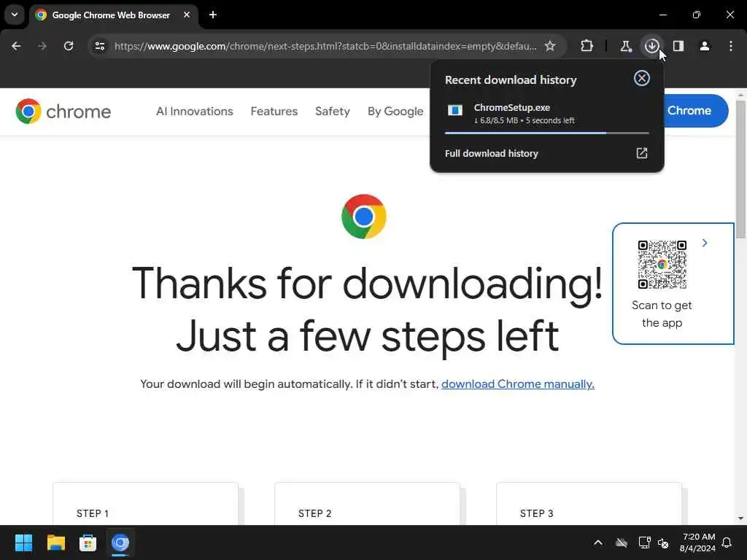The image size is (747, 560).
Task: Click the ChromeSetup.exe download entry name
Action: [511, 108]
